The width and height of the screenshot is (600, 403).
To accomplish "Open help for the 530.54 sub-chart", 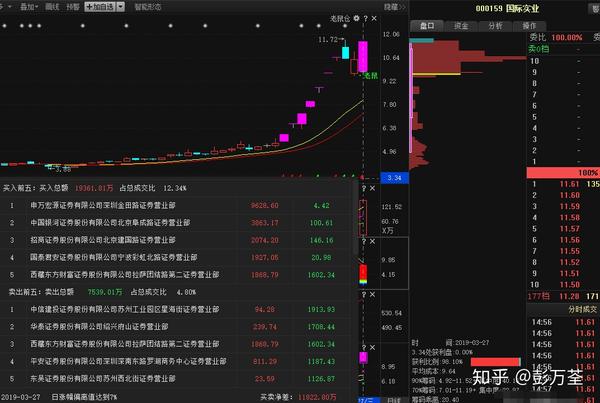I will pyautogui.click(x=364, y=295).
